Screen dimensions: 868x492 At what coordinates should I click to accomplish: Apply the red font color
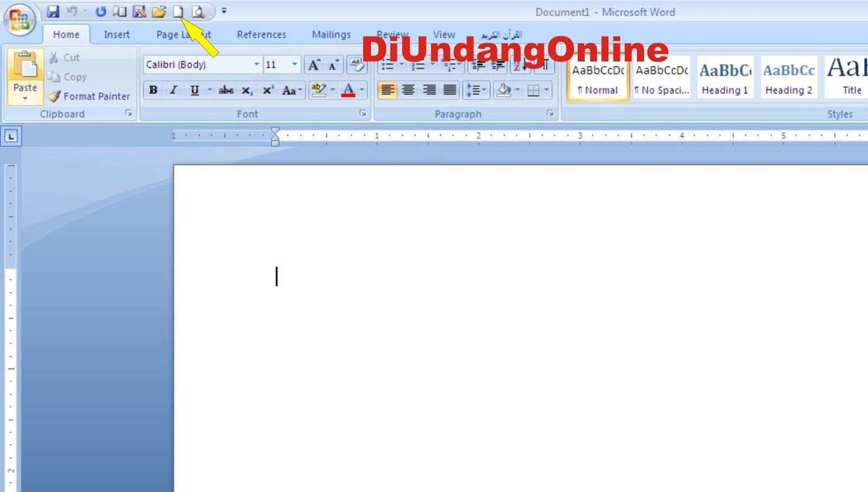click(348, 90)
